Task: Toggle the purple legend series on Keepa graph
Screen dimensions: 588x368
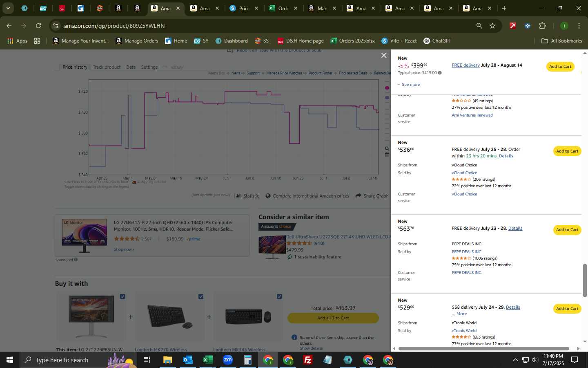Action: point(387,98)
